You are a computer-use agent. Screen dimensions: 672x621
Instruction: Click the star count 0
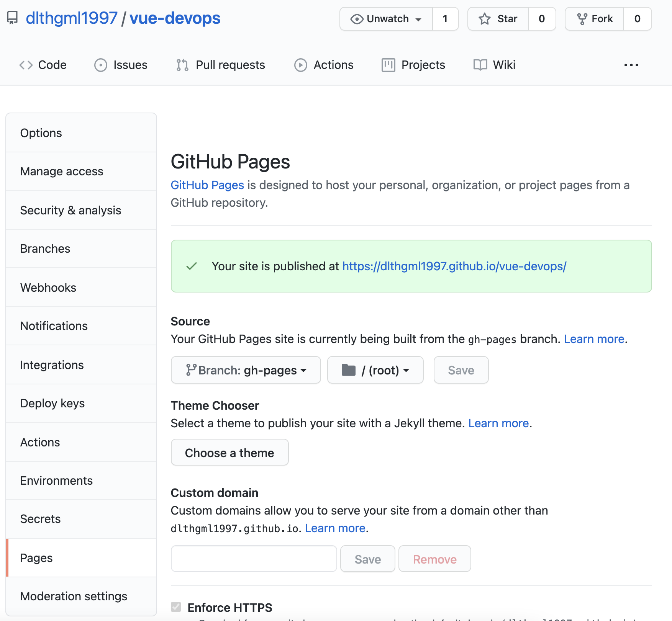(x=542, y=19)
